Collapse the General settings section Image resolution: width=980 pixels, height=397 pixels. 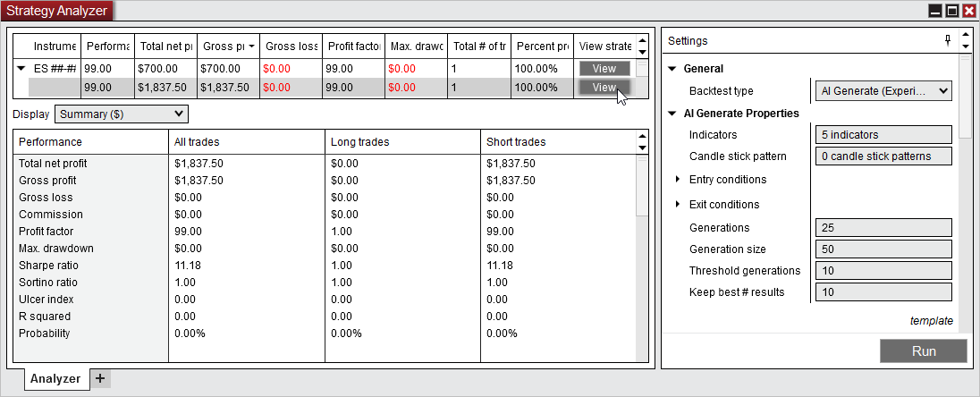pyautogui.click(x=672, y=69)
